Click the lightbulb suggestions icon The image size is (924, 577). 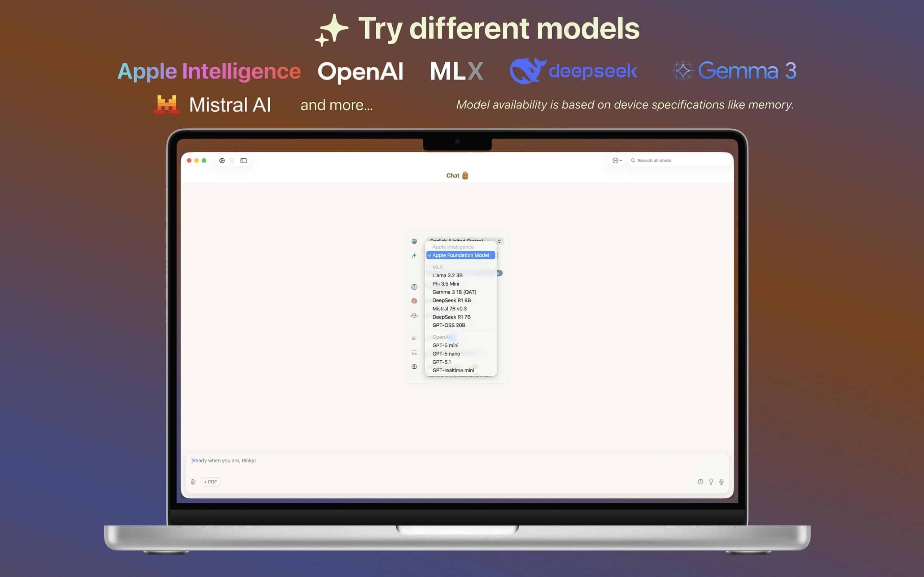pos(711,481)
